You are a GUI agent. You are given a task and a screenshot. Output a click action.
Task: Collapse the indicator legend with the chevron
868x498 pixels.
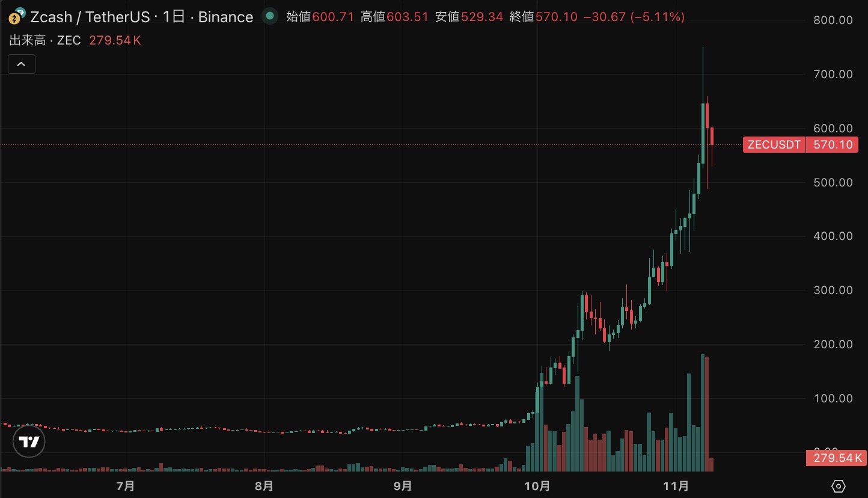(21, 64)
